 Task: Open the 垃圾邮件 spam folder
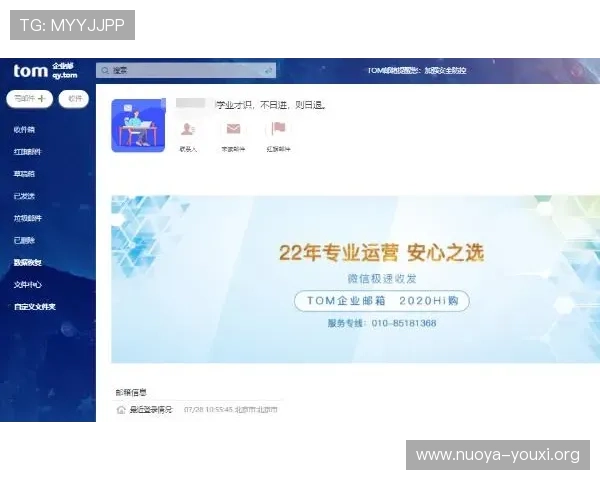[x=28, y=218]
